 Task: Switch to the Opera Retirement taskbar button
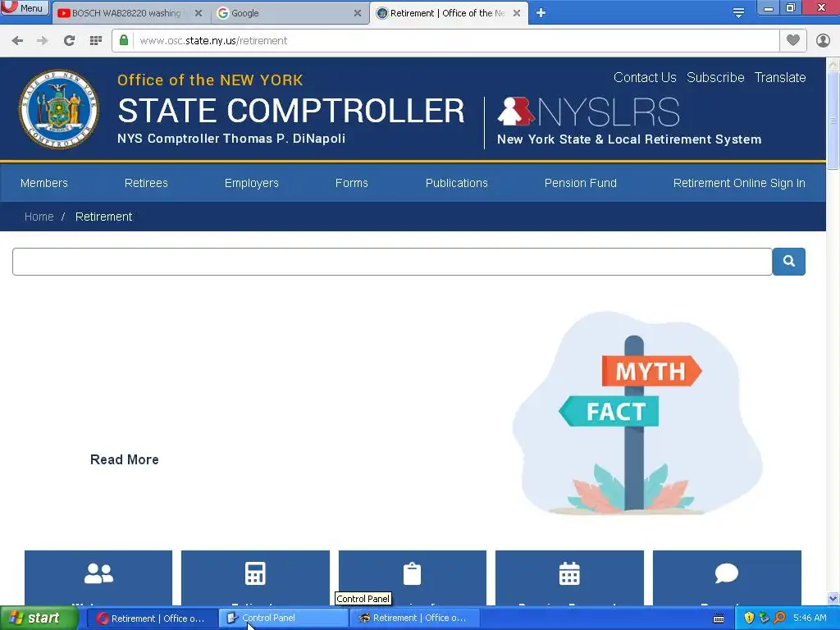click(152, 619)
